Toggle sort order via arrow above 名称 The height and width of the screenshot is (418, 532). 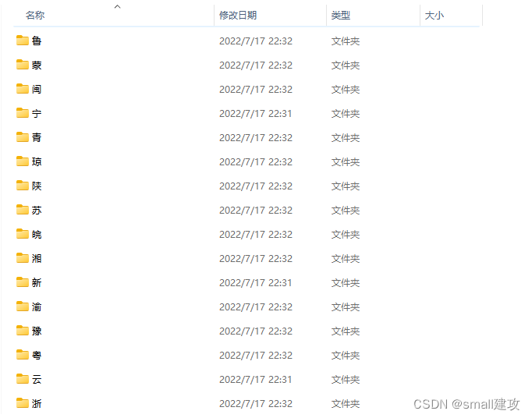(x=117, y=6)
